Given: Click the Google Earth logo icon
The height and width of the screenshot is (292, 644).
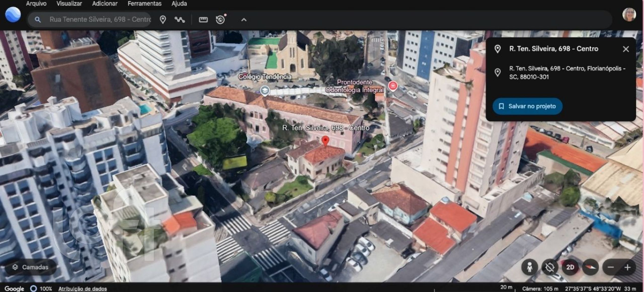Looking at the screenshot, I should 13,15.
